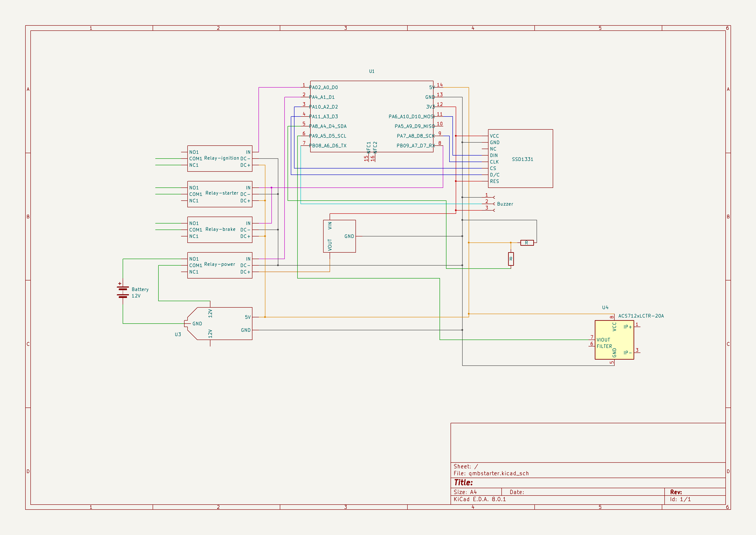Click the PB09_A7_D7_RX pin label
The image size is (756, 535).
pyautogui.click(x=416, y=146)
